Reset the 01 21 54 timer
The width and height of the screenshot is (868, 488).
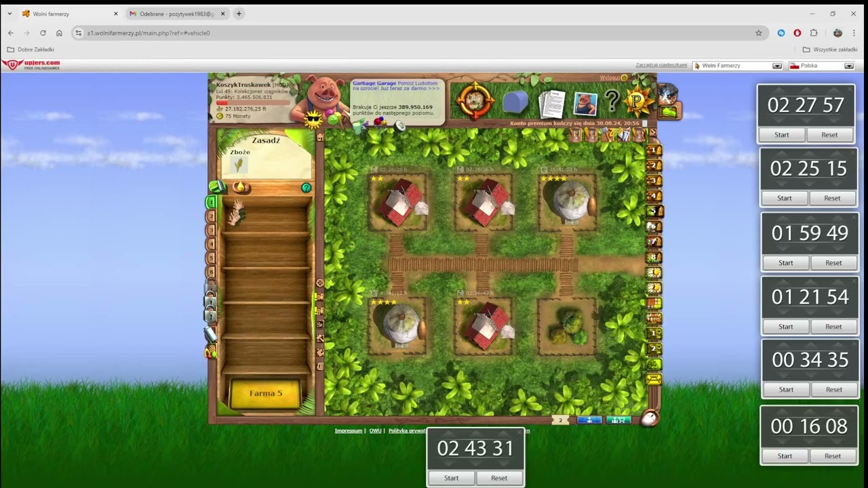833,327
